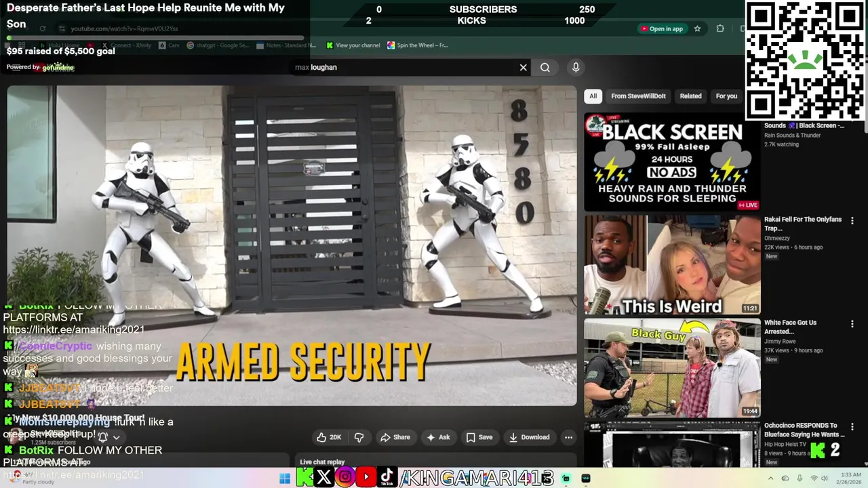
Task: Open the 'Jimmy Rowe' channel name
Action: point(779,341)
